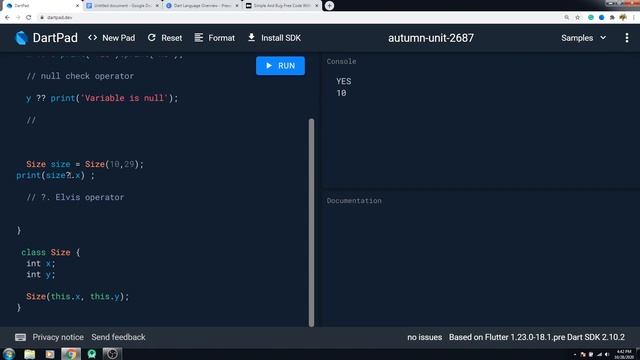This screenshot has width=640, height=360.
Task: Go forward in browser history
Action: (x=18, y=18)
